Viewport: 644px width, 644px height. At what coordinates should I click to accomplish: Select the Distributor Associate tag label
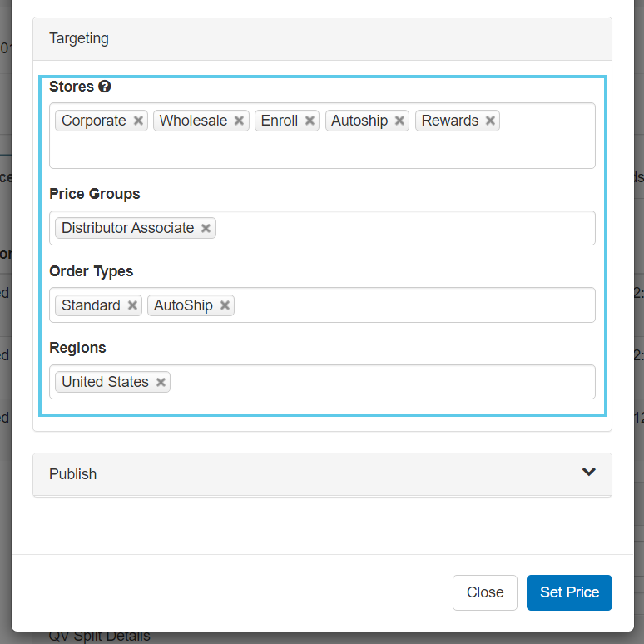click(127, 228)
